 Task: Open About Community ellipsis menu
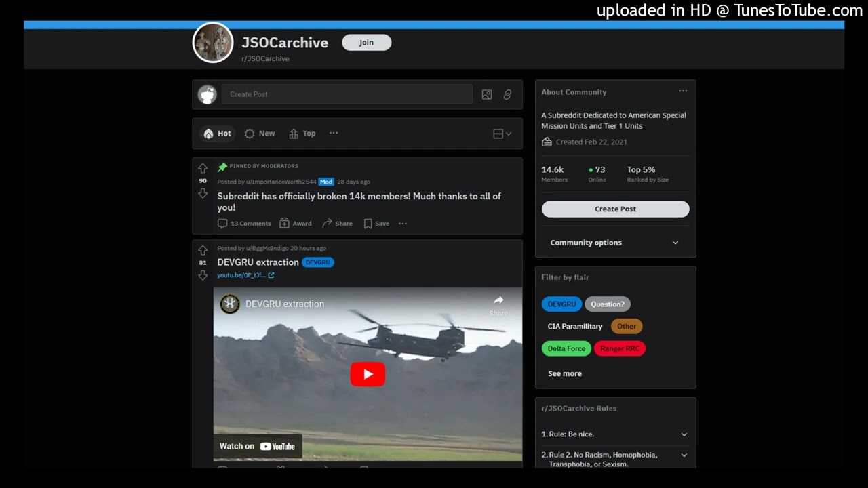(683, 91)
